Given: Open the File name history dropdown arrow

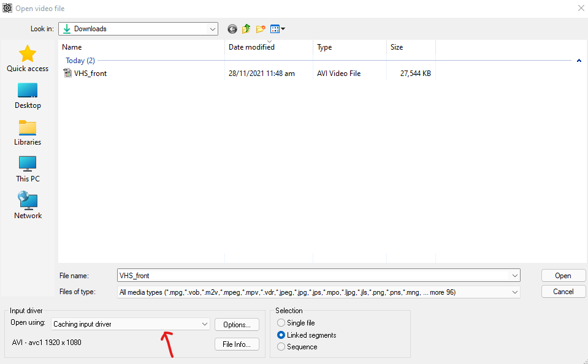Looking at the screenshot, I should (515, 276).
